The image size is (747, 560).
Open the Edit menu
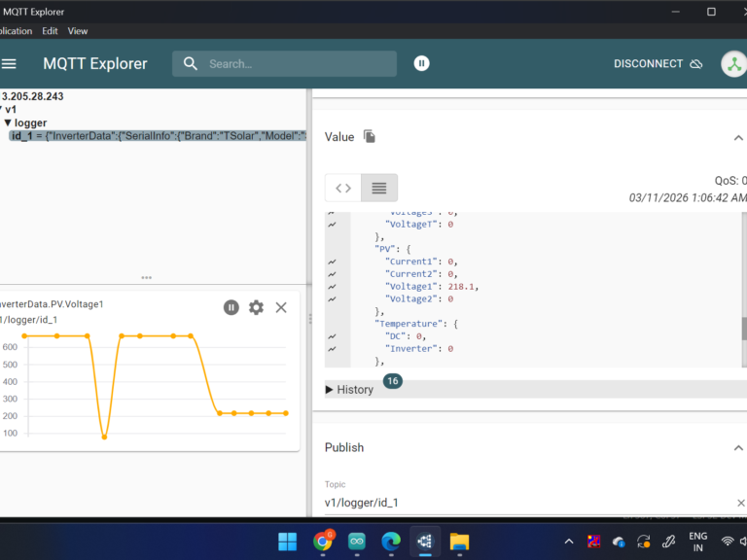coord(50,31)
